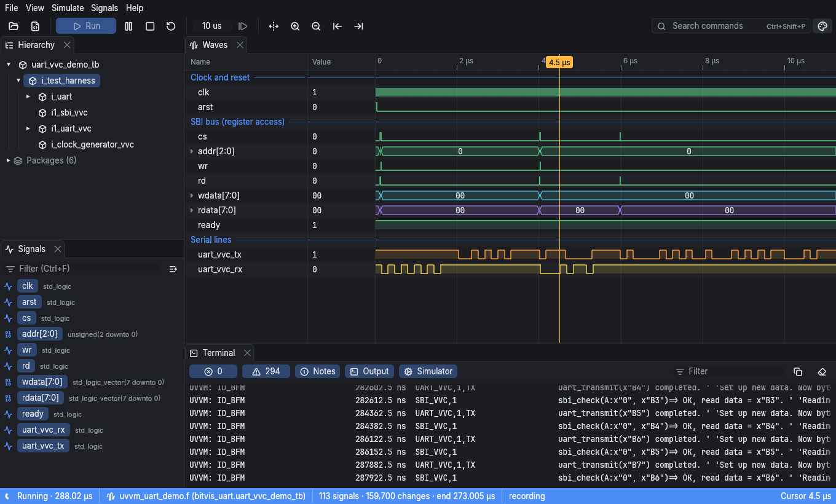Image resolution: width=836 pixels, height=504 pixels.
Task: Open the Signals menu
Action: click(x=104, y=8)
